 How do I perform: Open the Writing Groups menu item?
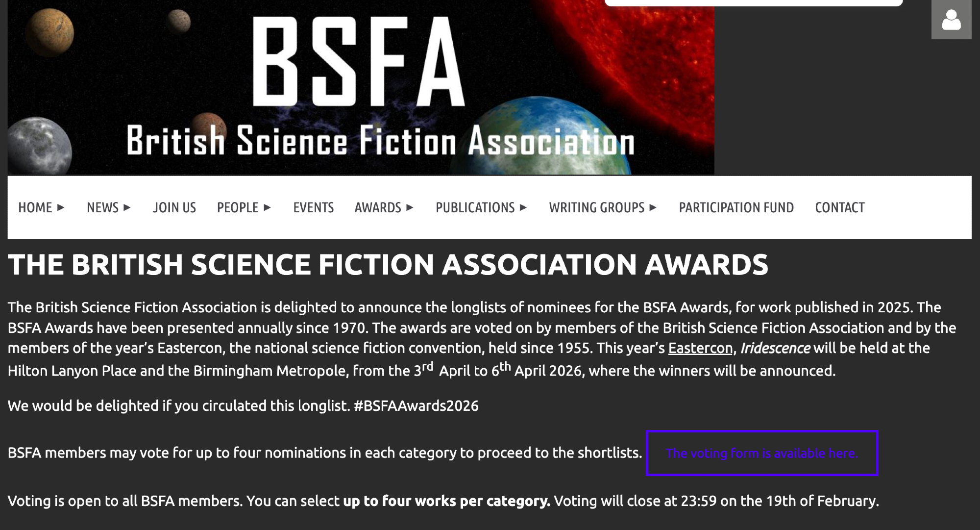[596, 208]
